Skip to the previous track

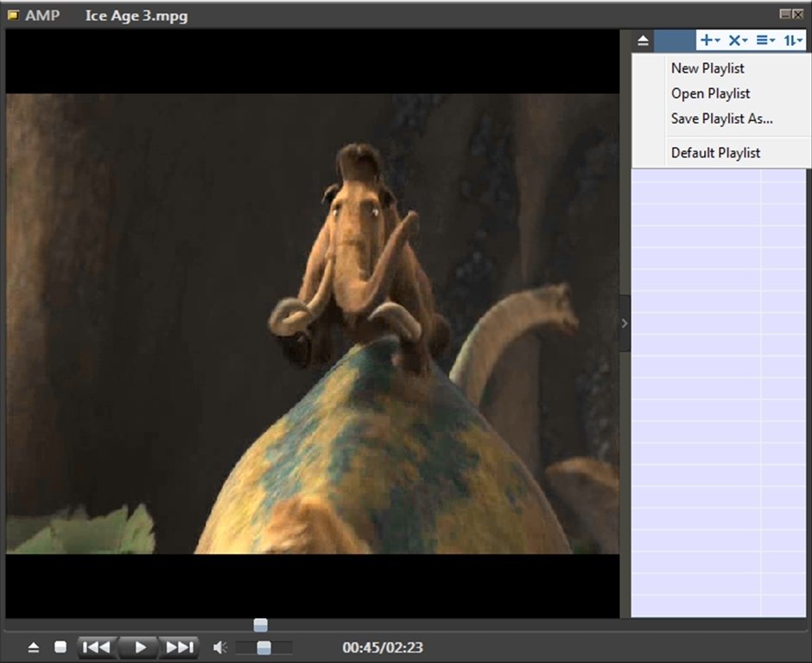pos(98,647)
